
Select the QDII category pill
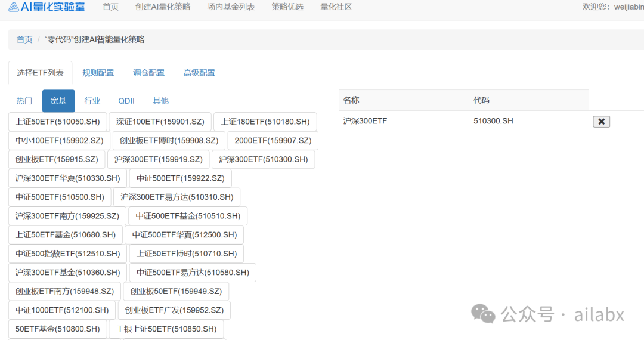click(126, 101)
